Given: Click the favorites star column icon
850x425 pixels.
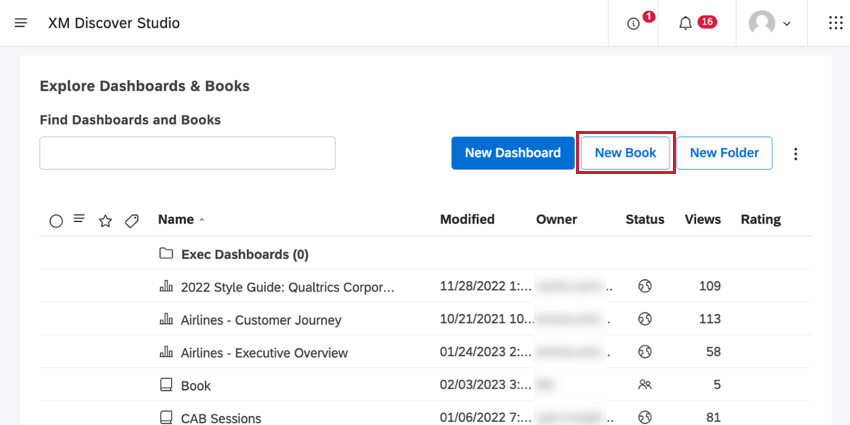Looking at the screenshot, I should pyautogui.click(x=105, y=220).
